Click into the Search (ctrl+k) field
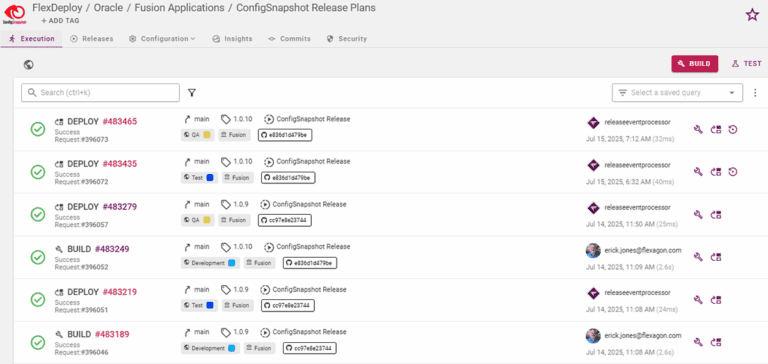The width and height of the screenshot is (768, 364). tap(100, 93)
